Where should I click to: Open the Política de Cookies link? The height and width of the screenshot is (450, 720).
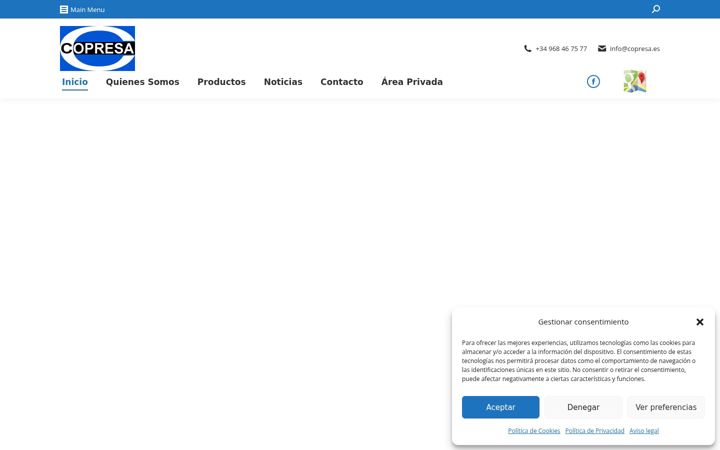[534, 431]
